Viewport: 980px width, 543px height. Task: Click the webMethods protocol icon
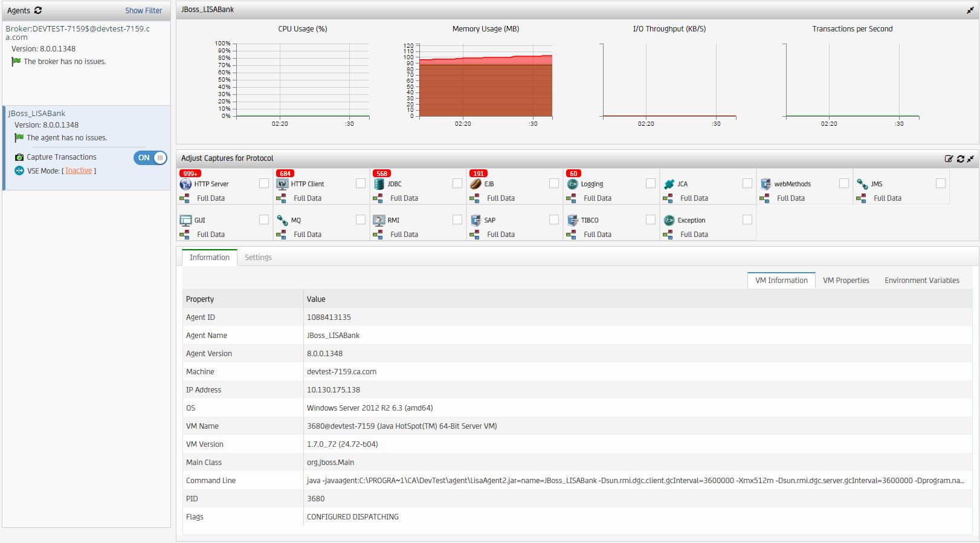(x=766, y=184)
